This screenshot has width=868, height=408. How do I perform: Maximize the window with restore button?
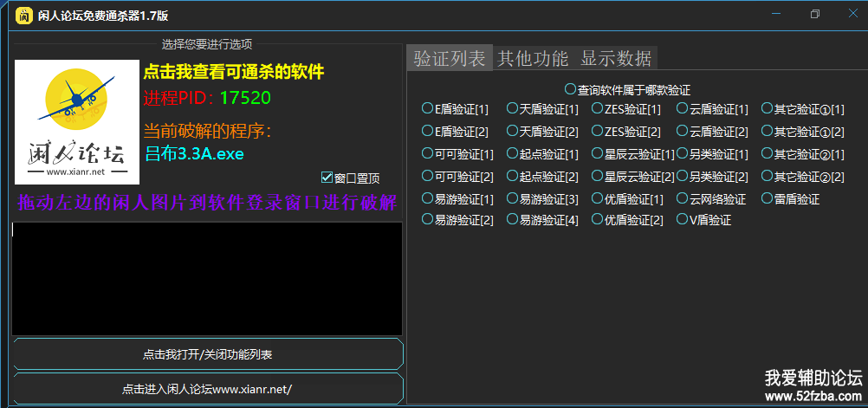(x=815, y=15)
